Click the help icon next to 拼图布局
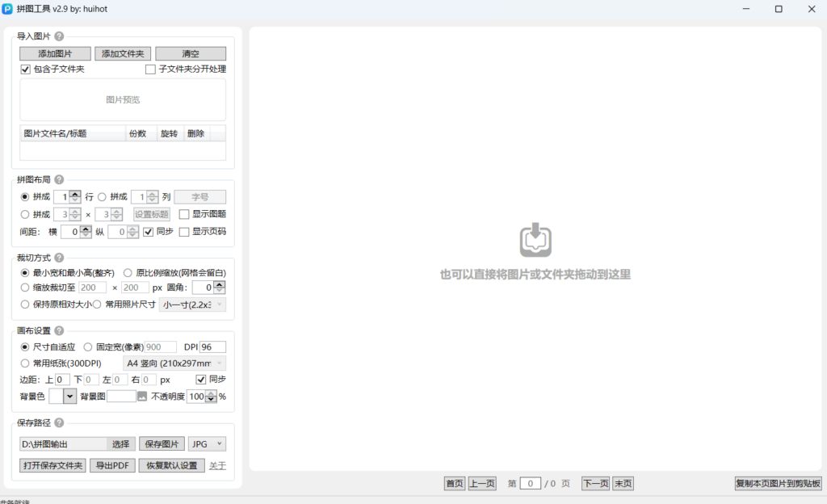The image size is (827, 504). click(x=59, y=180)
